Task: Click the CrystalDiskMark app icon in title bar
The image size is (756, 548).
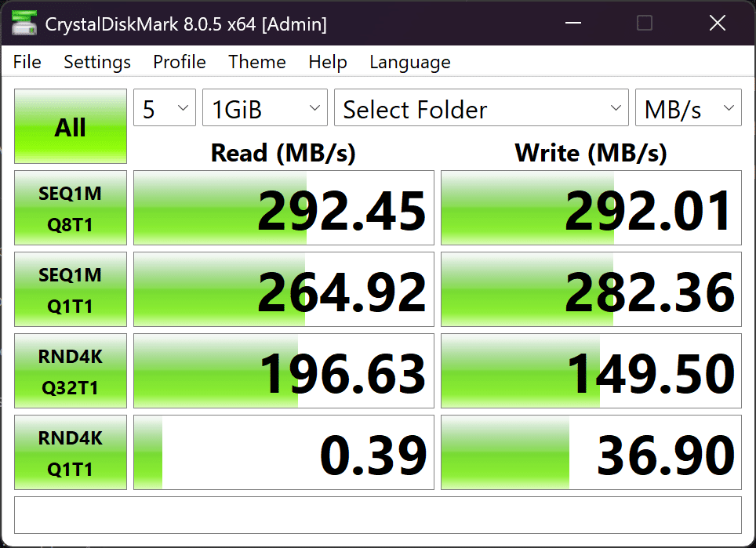Action: click(24, 24)
